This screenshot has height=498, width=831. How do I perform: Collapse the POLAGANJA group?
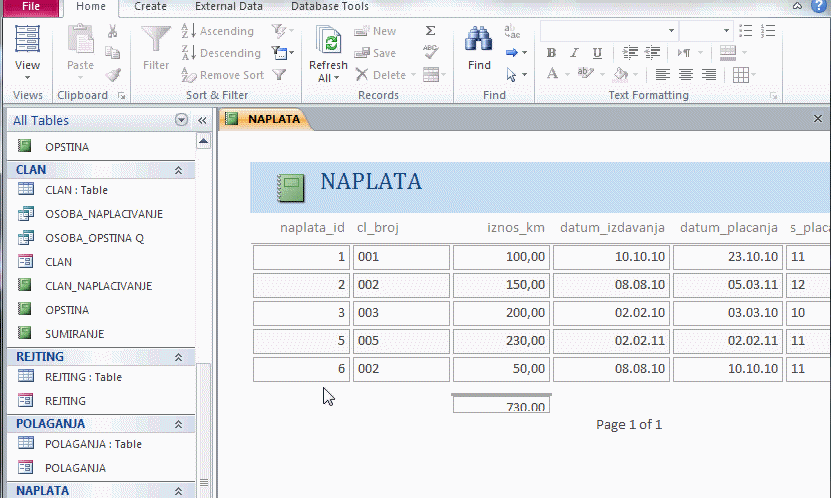179,424
